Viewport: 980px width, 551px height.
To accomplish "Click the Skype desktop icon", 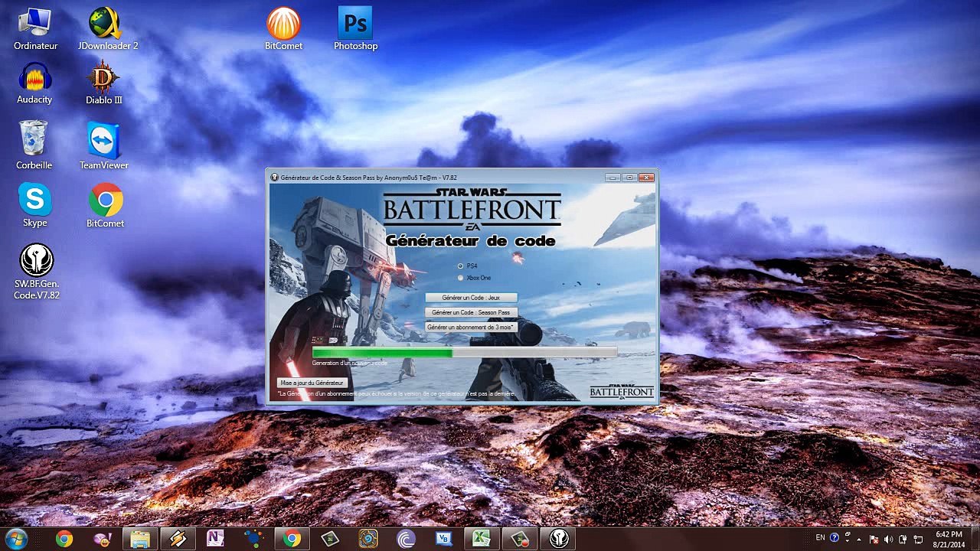I will pyautogui.click(x=35, y=205).
